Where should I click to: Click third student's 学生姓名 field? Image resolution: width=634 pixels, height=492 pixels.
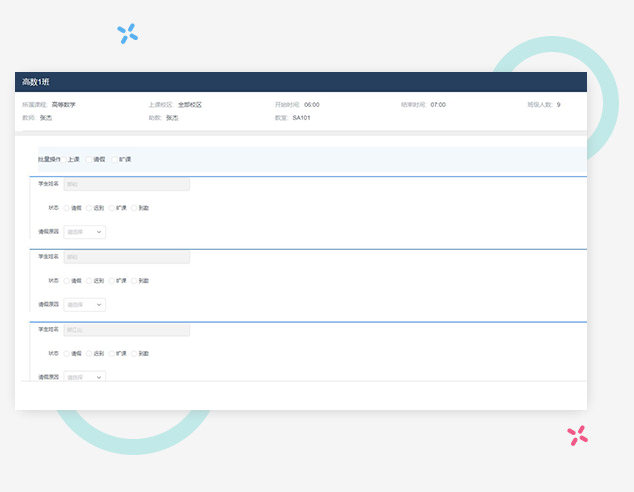[x=127, y=330]
